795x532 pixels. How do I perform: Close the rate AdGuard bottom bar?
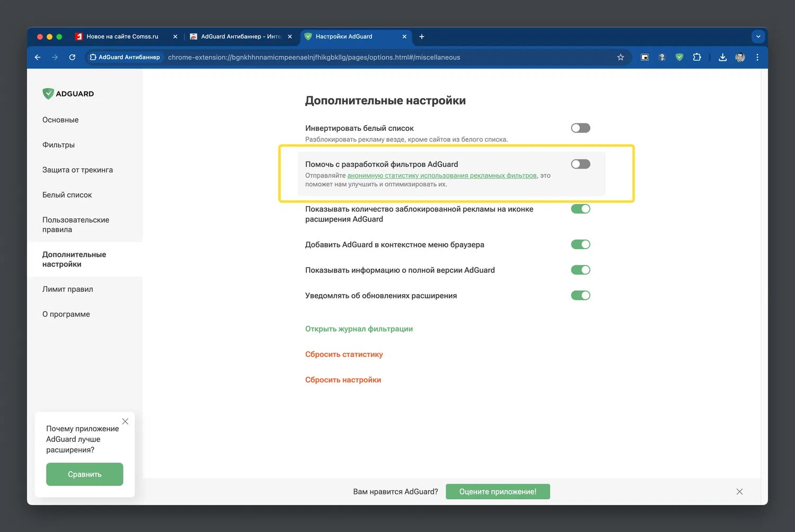tap(739, 492)
